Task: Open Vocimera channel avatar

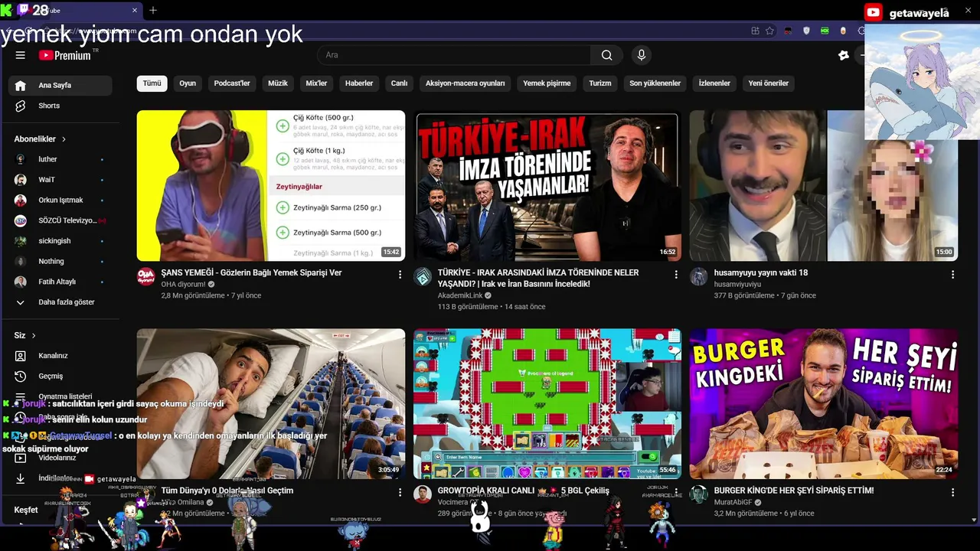Action: 423,494
